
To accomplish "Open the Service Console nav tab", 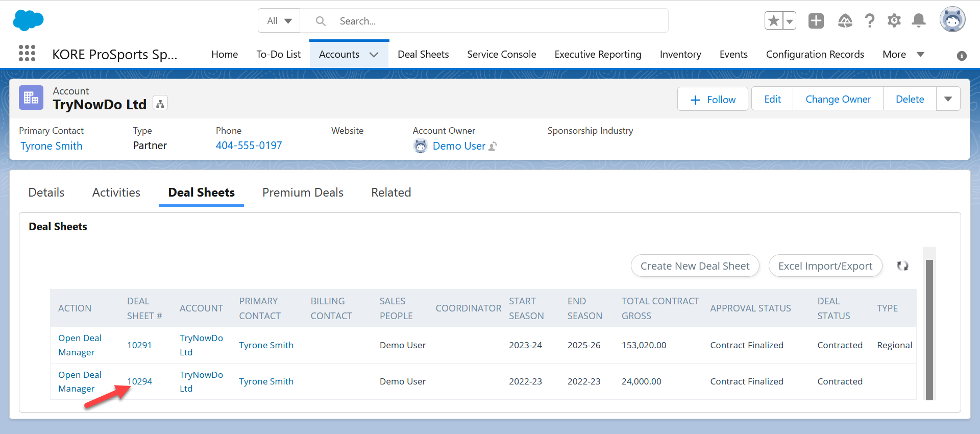I will [x=502, y=54].
